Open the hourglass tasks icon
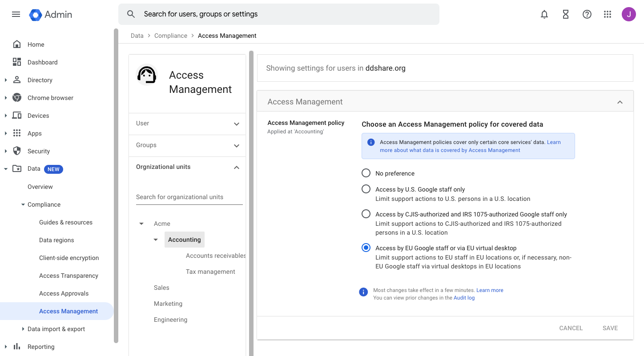The width and height of the screenshot is (644, 356). [x=566, y=14]
